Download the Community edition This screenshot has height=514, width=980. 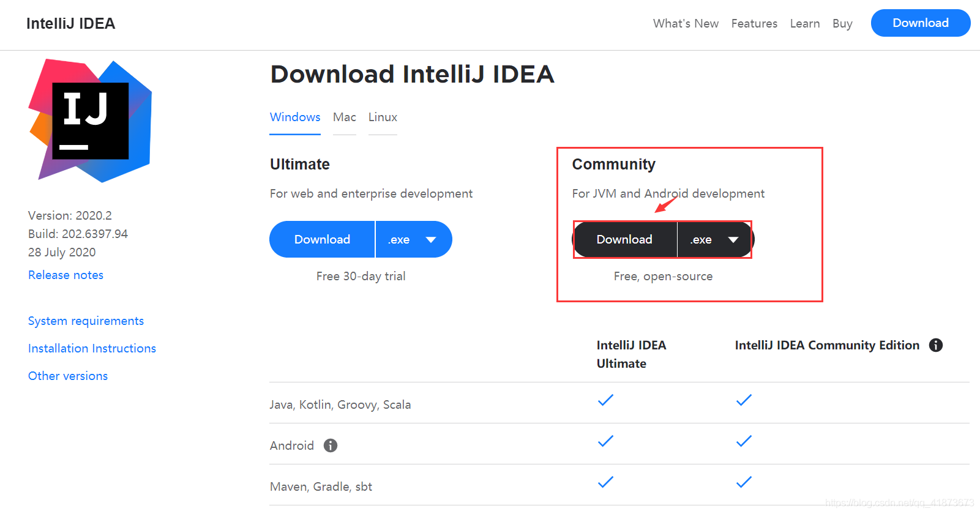pyautogui.click(x=624, y=239)
